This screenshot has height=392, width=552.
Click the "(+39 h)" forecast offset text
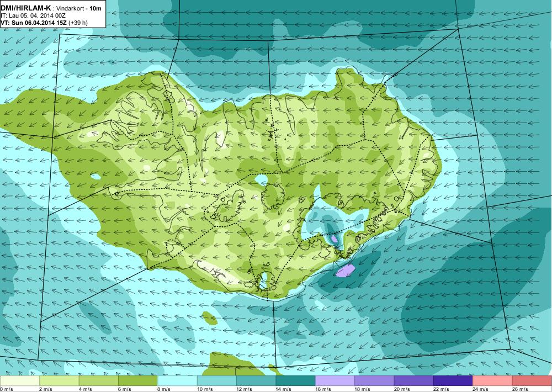(x=78, y=23)
